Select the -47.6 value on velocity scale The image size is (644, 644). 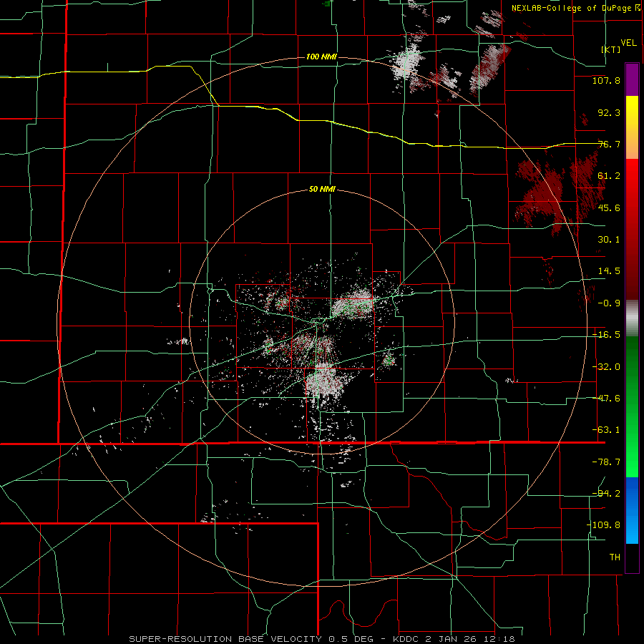click(606, 399)
